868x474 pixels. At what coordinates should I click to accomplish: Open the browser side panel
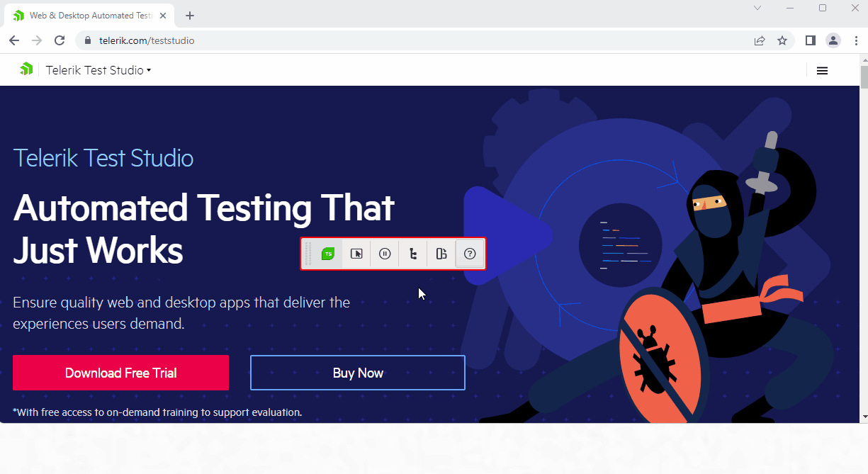click(811, 40)
